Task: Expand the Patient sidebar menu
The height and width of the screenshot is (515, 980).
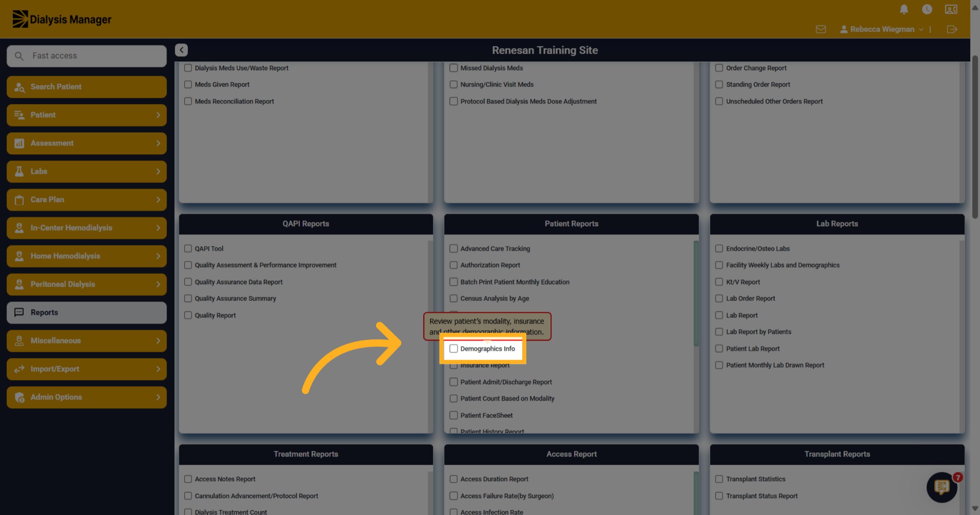Action: (x=87, y=115)
